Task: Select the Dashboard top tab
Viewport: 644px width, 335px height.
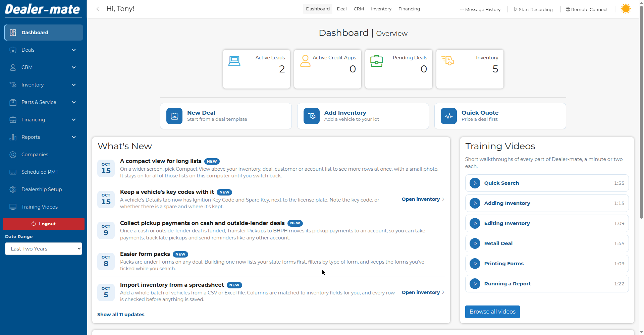Action: pos(318,9)
